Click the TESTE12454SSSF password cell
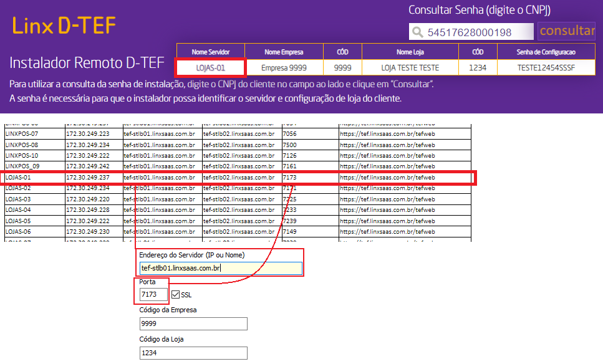Screen dimensions: 603x364 (546, 68)
